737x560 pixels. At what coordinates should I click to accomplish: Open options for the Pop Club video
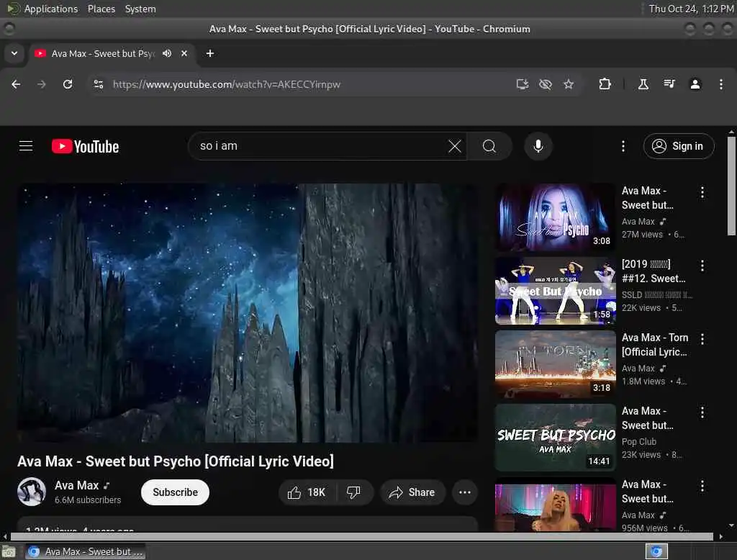702,412
